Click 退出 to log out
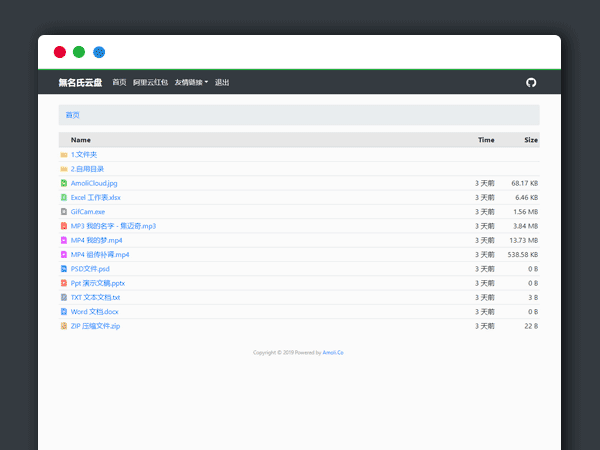 pyautogui.click(x=222, y=82)
